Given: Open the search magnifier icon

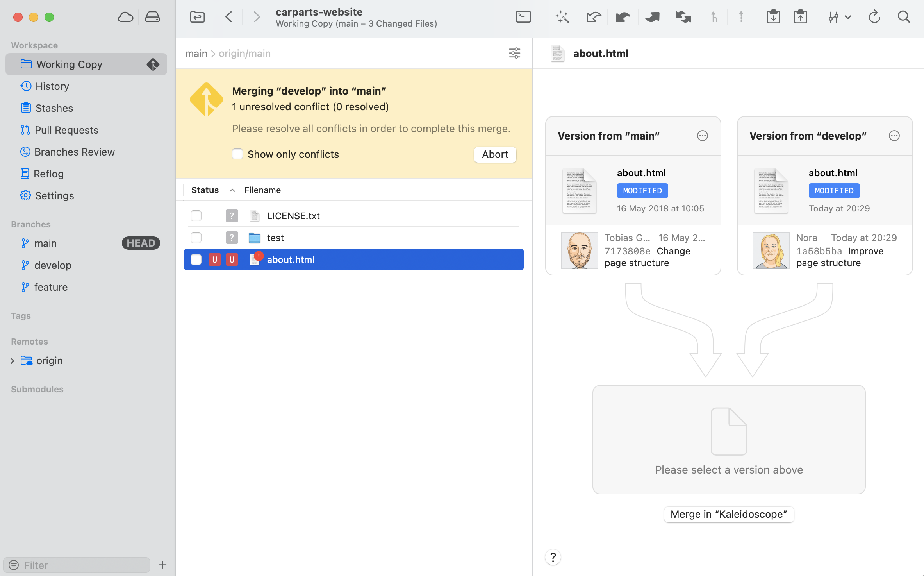Looking at the screenshot, I should click(x=904, y=17).
